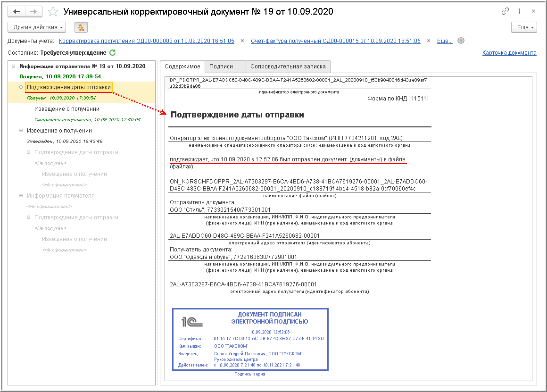The height and width of the screenshot is (392, 547).
Task: Click file name ON_KORSCHFDOPPR text
Action: (298, 185)
